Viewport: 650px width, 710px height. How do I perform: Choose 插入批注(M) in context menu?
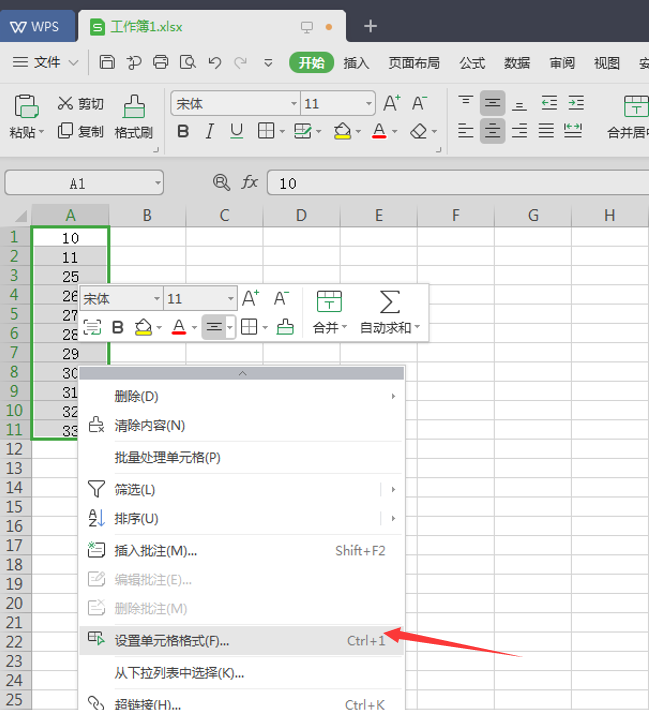pyautogui.click(x=241, y=551)
